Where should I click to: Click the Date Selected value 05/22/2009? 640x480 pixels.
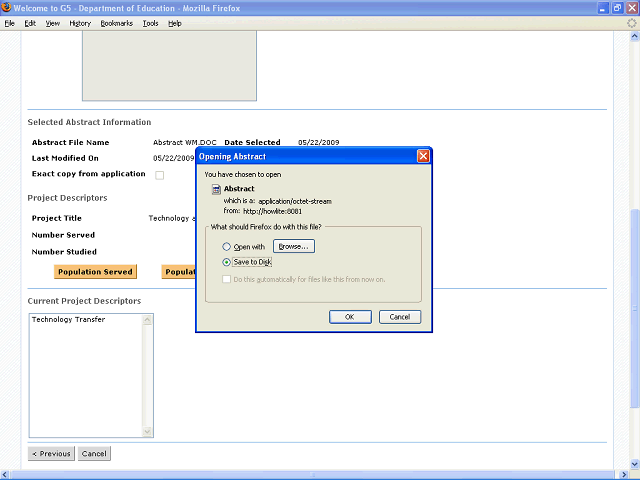(319, 142)
